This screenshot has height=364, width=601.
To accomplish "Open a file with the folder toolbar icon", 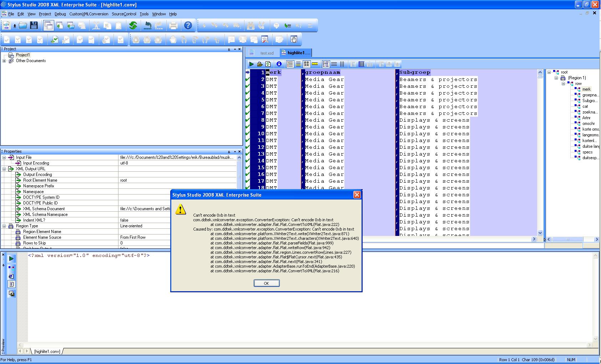I will pos(23,25).
